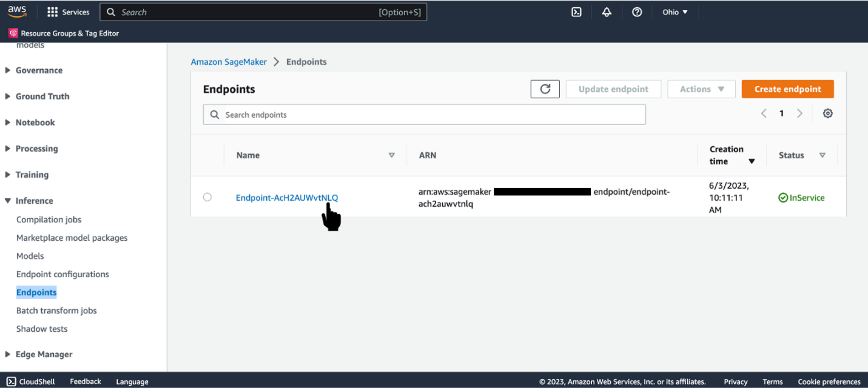Click the Create endpoint button
Viewport: 868px width, 390px height.
[x=787, y=89]
